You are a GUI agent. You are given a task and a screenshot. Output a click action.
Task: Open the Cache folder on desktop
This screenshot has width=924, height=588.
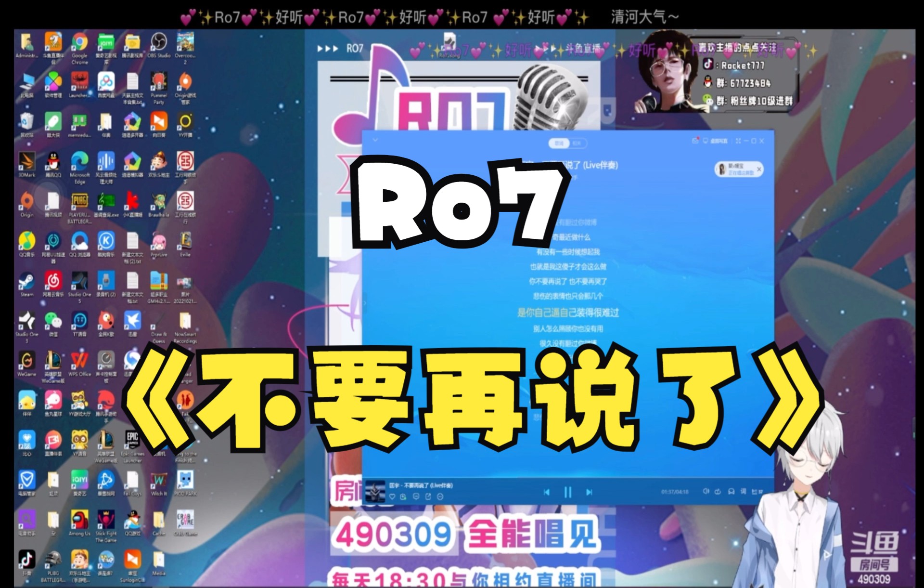click(x=159, y=523)
